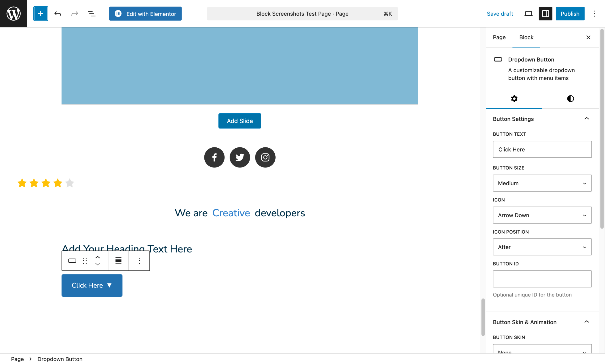605x364 pixels.
Task: Select the Twitter social icon
Action: click(240, 157)
